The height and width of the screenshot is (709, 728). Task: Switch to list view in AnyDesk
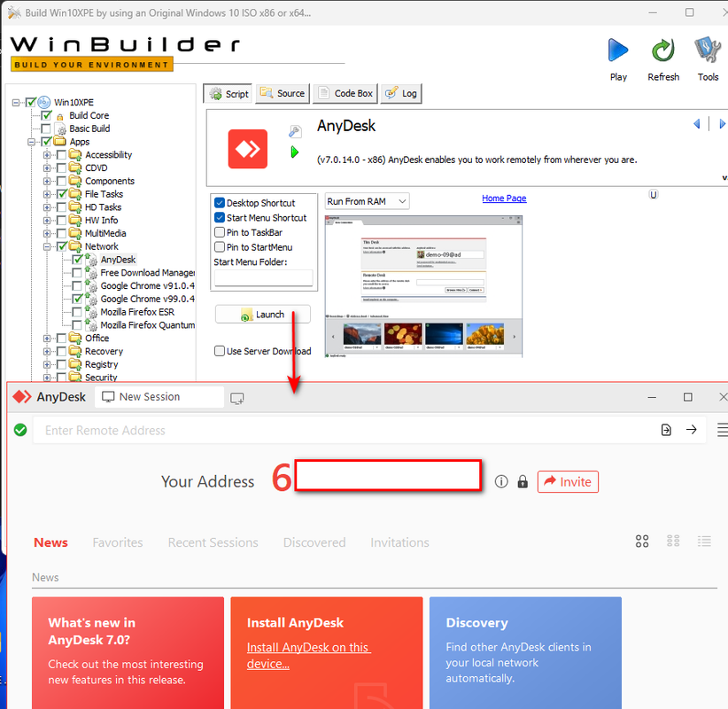pos(704,541)
